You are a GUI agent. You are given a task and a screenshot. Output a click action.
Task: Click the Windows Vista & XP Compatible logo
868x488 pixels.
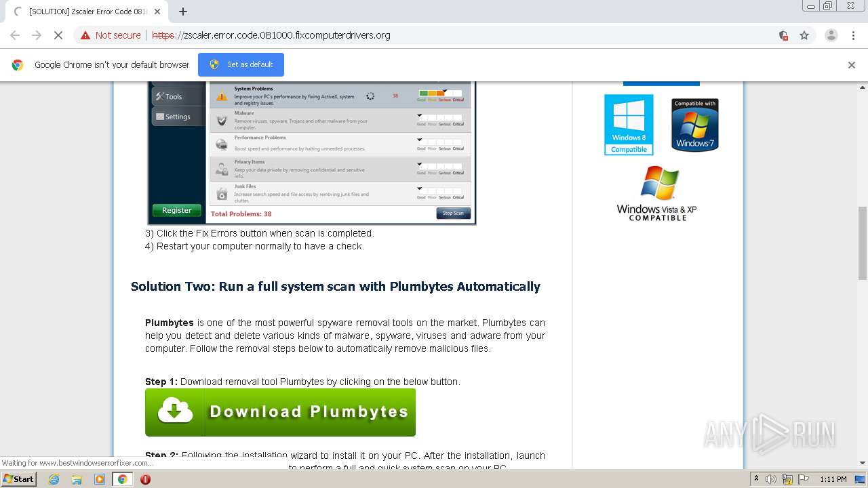click(656, 194)
